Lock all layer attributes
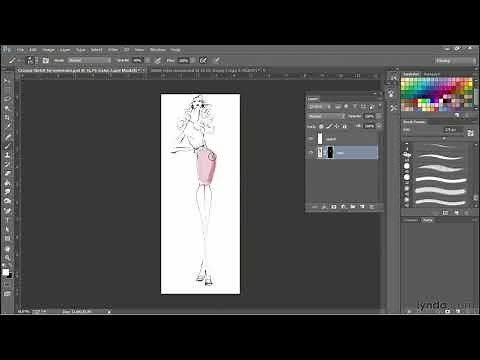 [x=345, y=126]
